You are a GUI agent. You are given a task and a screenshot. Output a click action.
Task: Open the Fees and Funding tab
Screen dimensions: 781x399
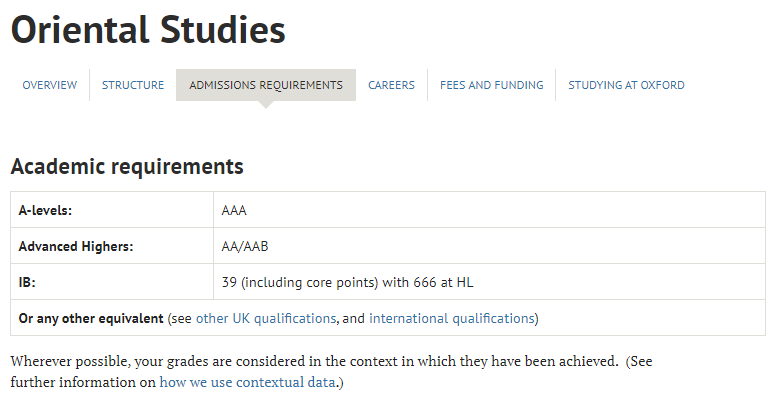coord(492,85)
